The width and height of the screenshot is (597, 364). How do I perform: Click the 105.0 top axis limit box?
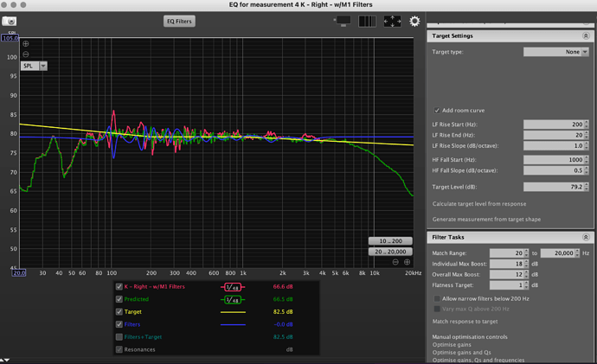pyautogui.click(x=10, y=38)
